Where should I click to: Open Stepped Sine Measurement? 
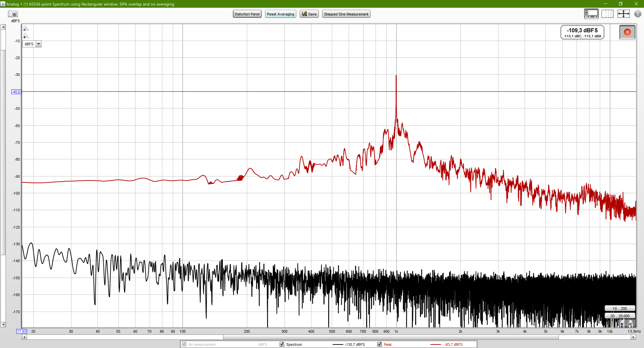346,14
